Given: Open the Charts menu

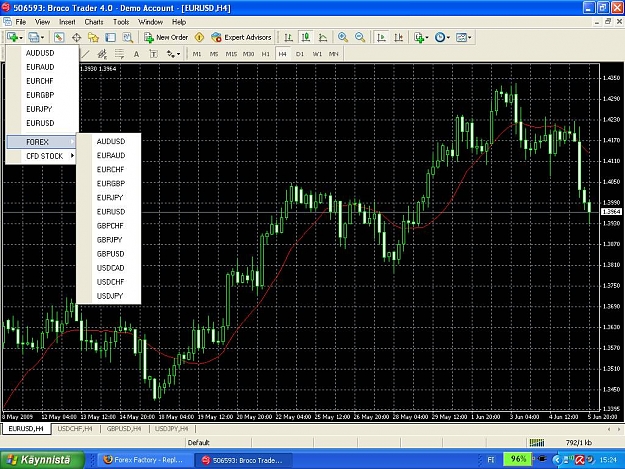Looking at the screenshot, I should pos(94,22).
